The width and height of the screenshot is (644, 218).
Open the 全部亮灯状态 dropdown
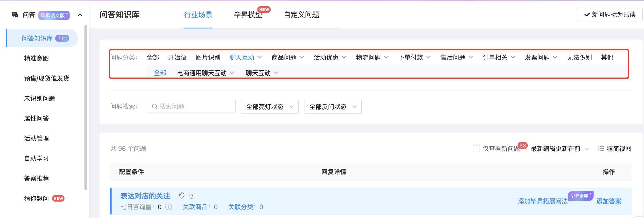click(x=270, y=107)
